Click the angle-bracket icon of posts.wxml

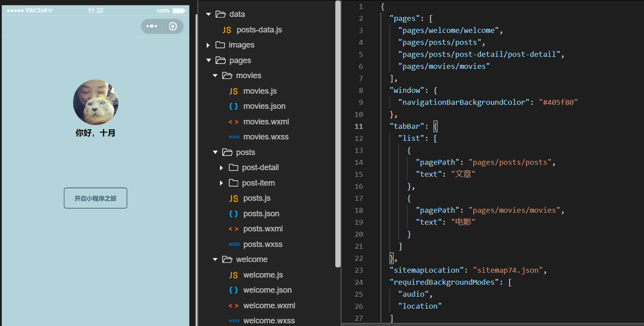233,229
